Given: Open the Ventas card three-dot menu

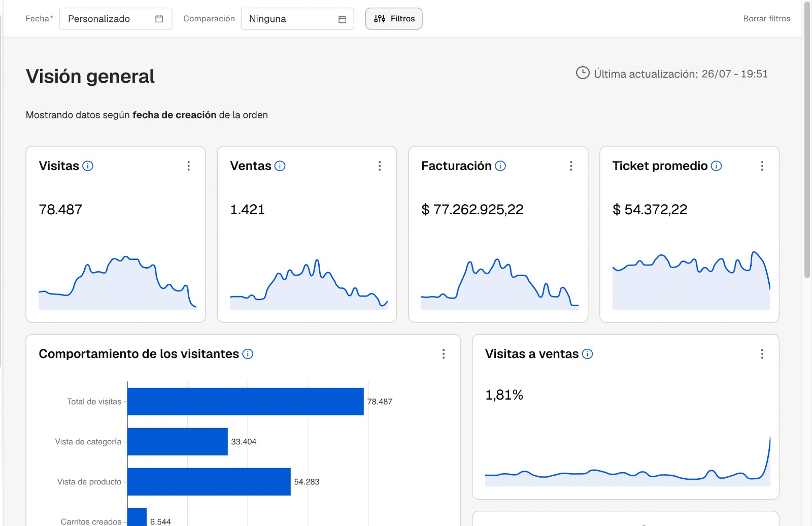Looking at the screenshot, I should tap(380, 166).
